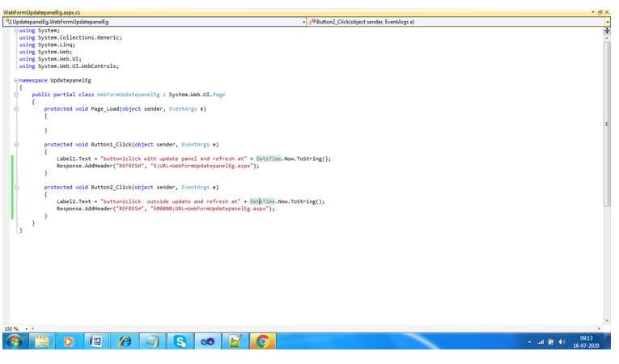The image size is (619, 364).
Task: Click the editor split-window handle icon
Action: pyautogui.click(x=607, y=31)
